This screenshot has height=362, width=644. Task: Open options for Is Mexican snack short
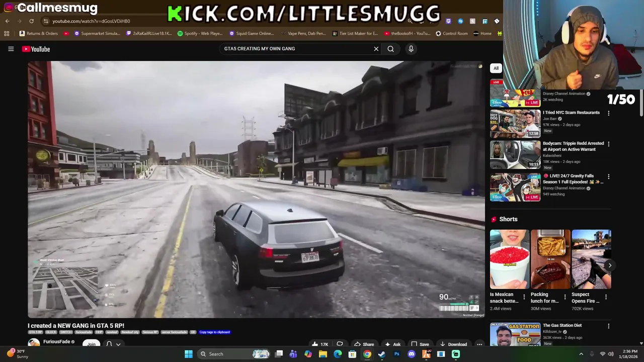[x=524, y=297]
